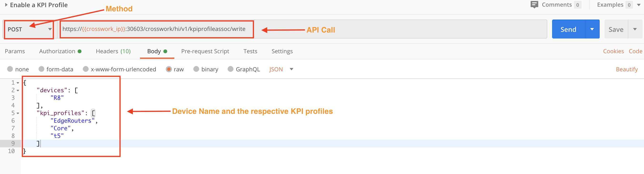Open the Tests tab
The width and height of the screenshot is (644, 174).
tap(250, 51)
